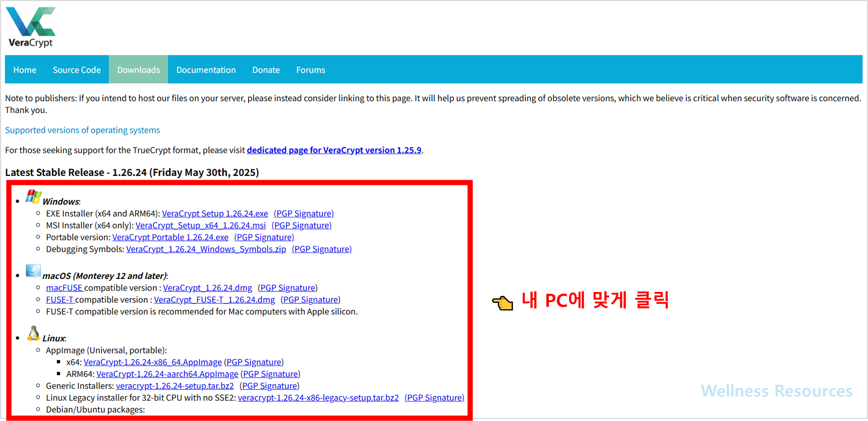The image size is (868, 421).
Task: Download VeraCrypt-1.26.24-aarch64.AppImage
Action: tap(167, 374)
